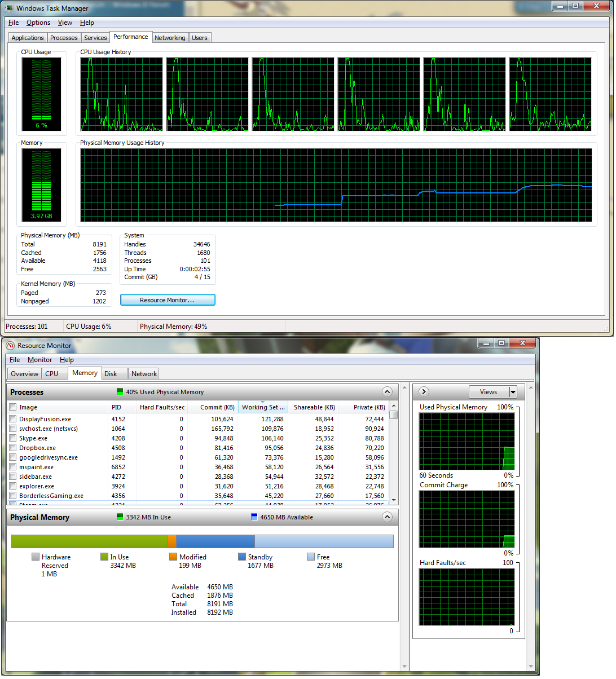The width and height of the screenshot is (616, 679).
Task: Open the Monitor menu
Action: pyautogui.click(x=39, y=360)
